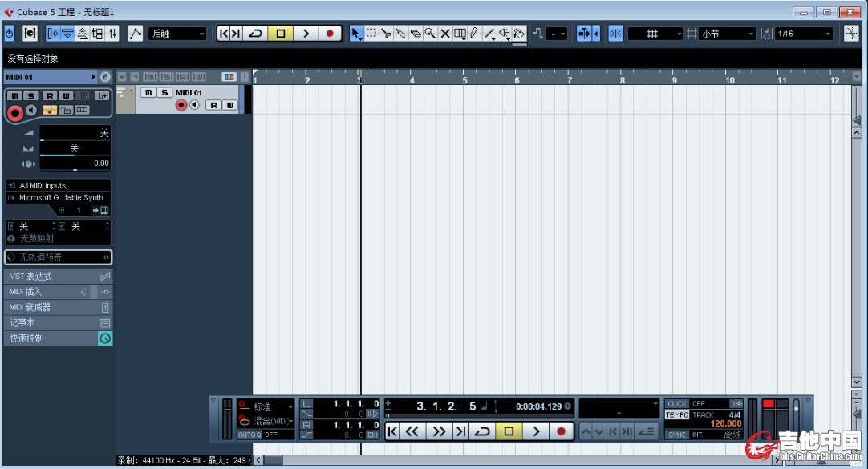Solo the MIDI 01 track in track list
This screenshot has width=868, height=469.
click(164, 93)
